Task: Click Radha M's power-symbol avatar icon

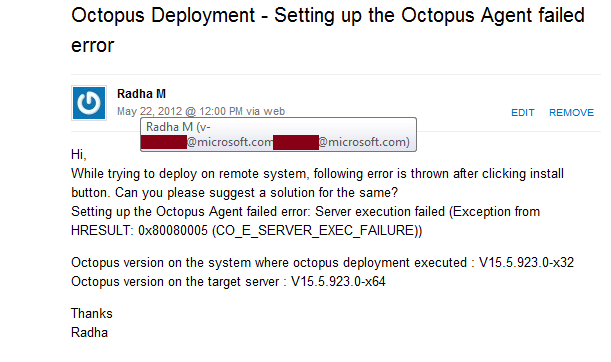Action: [x=89, y=103]
